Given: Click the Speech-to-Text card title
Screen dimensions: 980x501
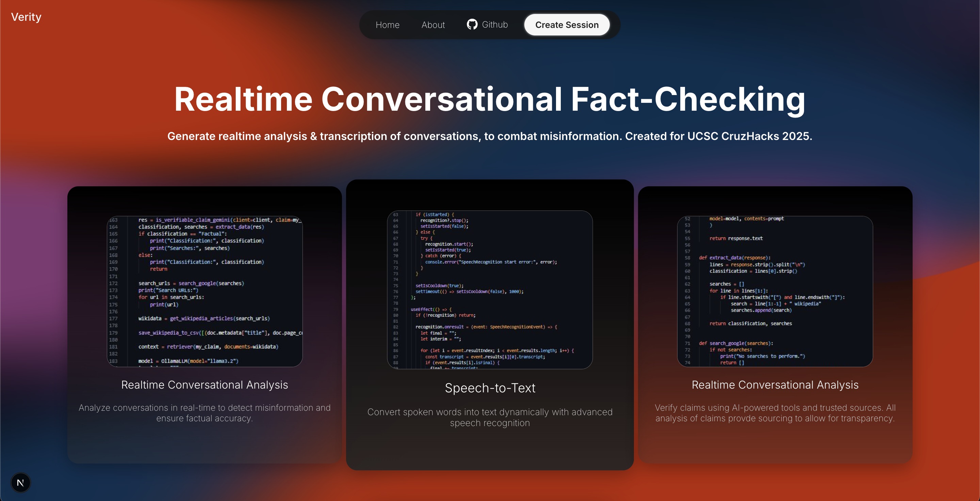Looking at the screenshot, I should [490, 388].
